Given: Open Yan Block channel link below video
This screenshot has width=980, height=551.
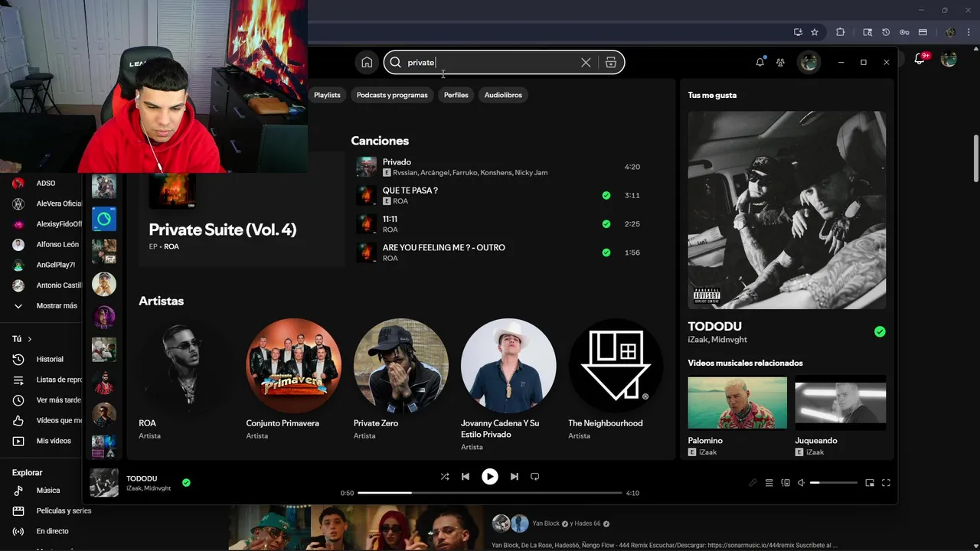Looking at the screenshot, I should (547, 523).
